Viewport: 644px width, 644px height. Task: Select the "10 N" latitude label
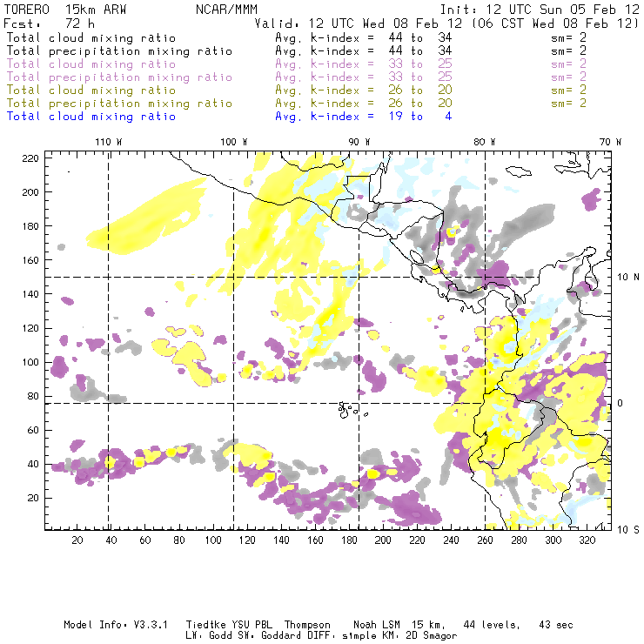(x=628, y=278)
